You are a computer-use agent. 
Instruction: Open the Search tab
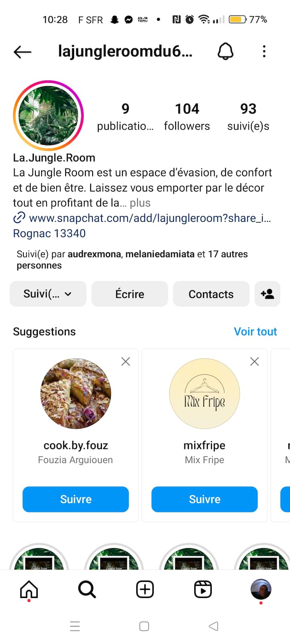[x=87, y=590]
